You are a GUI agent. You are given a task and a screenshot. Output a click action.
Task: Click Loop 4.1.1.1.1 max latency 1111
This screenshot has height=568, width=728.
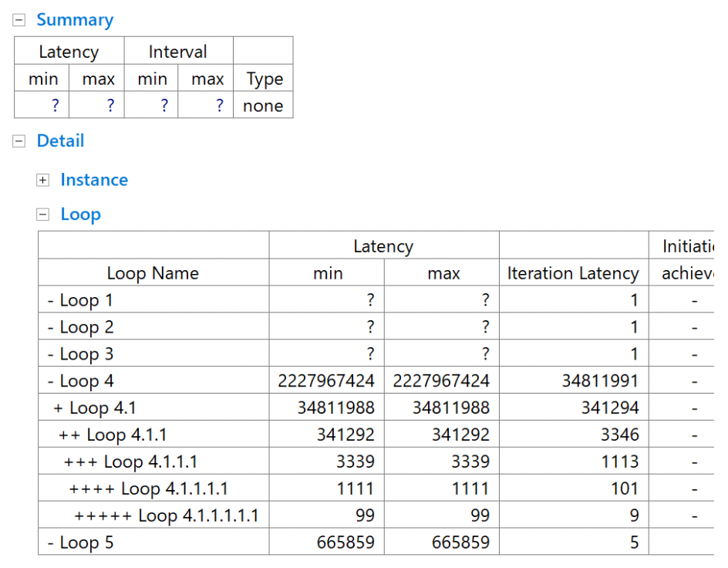[x=470, y=489]
